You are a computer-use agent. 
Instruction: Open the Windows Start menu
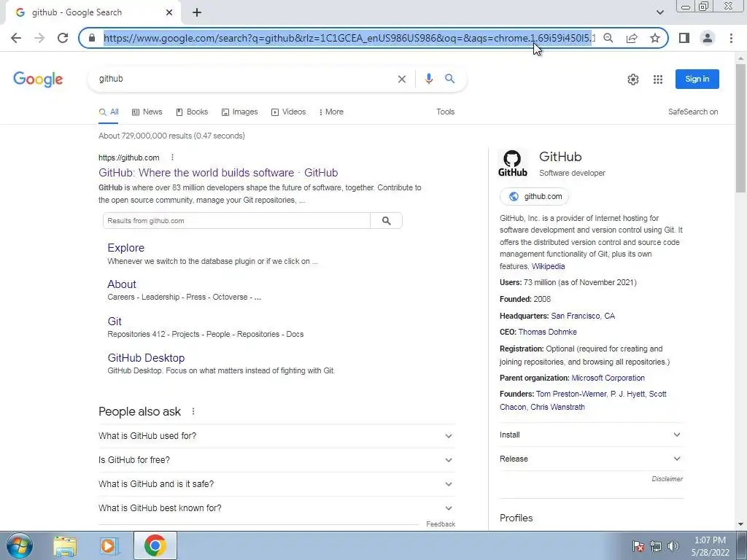click(x=20, y=545)
